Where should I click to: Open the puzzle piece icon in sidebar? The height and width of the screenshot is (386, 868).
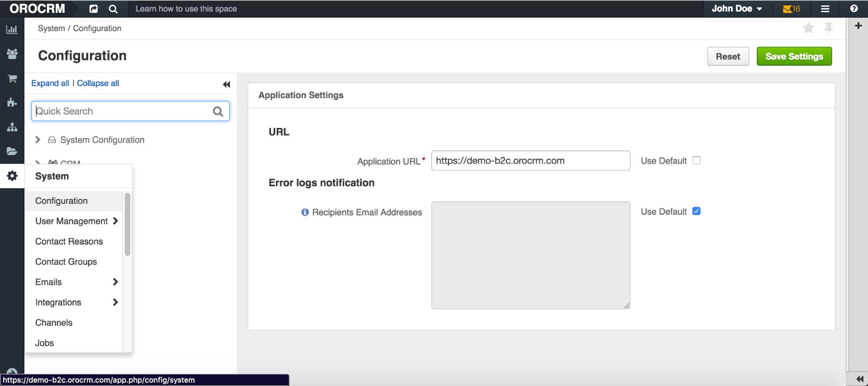coord(12,102)
